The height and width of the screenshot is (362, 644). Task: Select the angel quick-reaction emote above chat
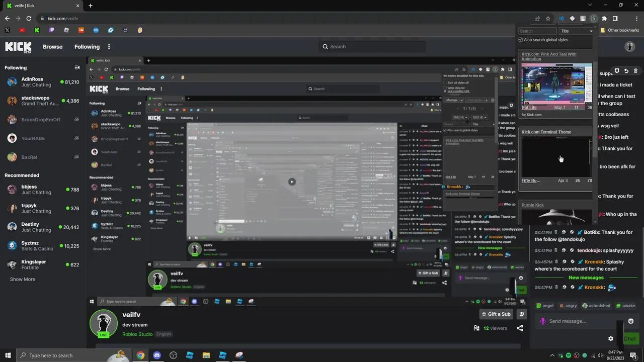pos(544,305)
